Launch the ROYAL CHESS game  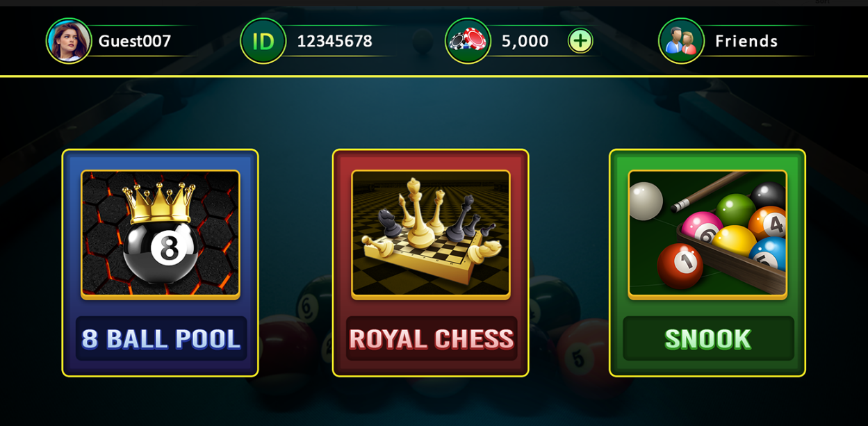(x=432, y=338)
